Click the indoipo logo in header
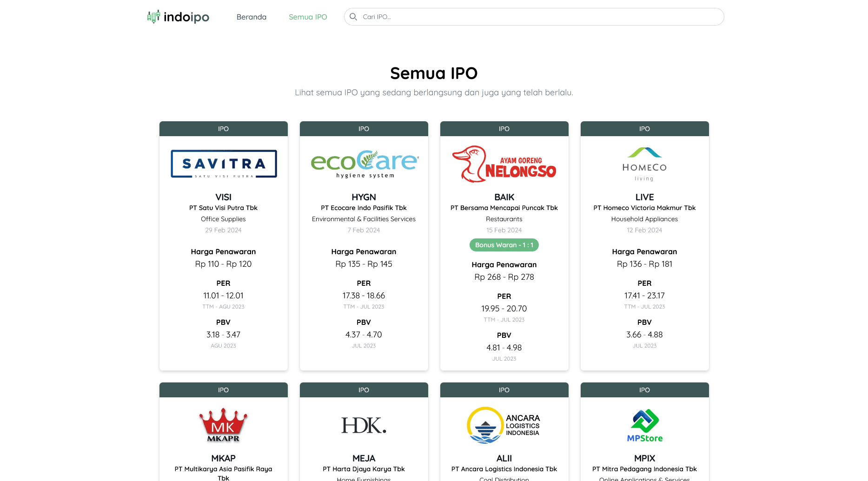 pyautogui.click(x=178, y=17)
